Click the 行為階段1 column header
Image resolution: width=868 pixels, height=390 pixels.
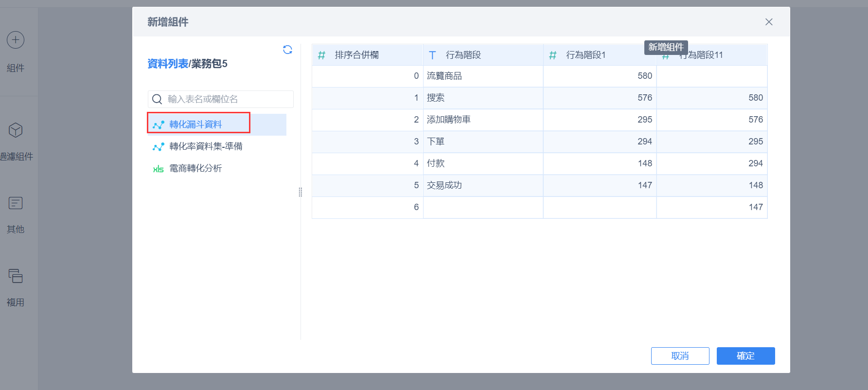point(600,55)
